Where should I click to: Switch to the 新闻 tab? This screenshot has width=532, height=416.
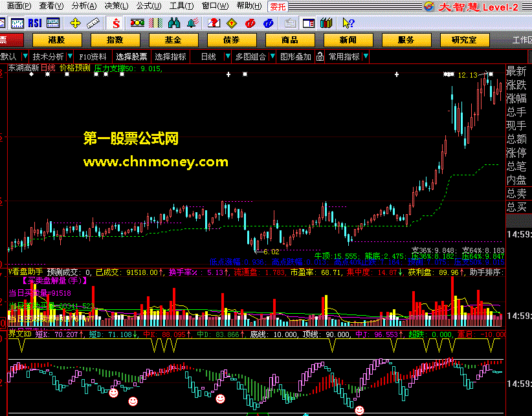pyautogui.click(x=348, y=40)
